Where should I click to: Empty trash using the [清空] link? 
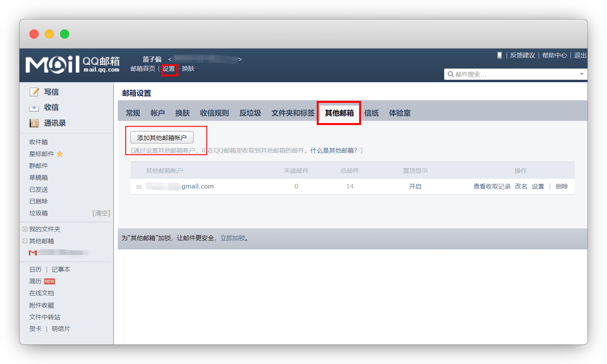point(101,213)
